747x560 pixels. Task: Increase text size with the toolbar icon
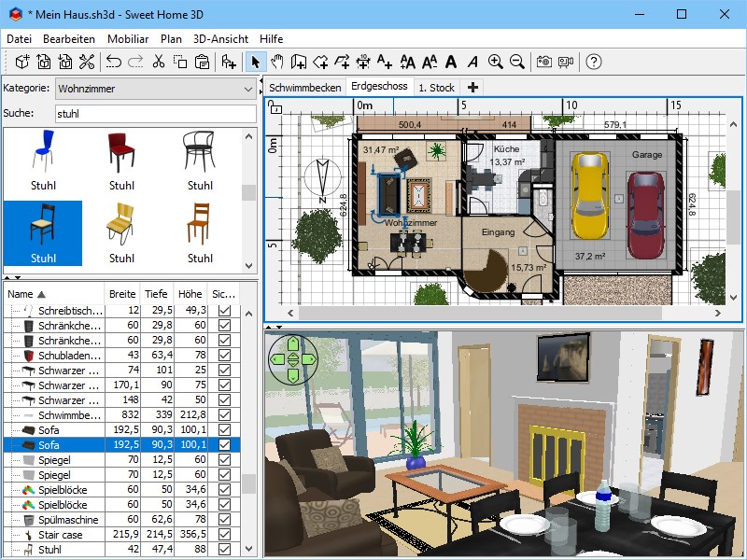click(x=407, y=62)
